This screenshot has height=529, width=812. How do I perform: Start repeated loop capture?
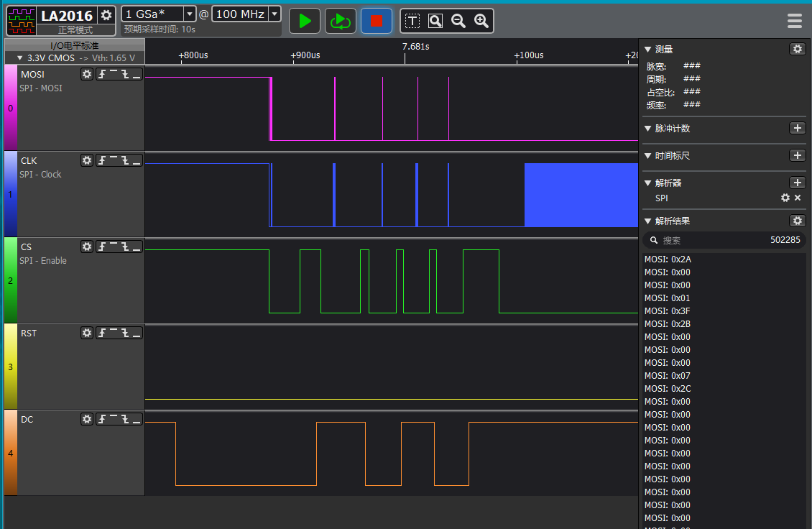340,21
